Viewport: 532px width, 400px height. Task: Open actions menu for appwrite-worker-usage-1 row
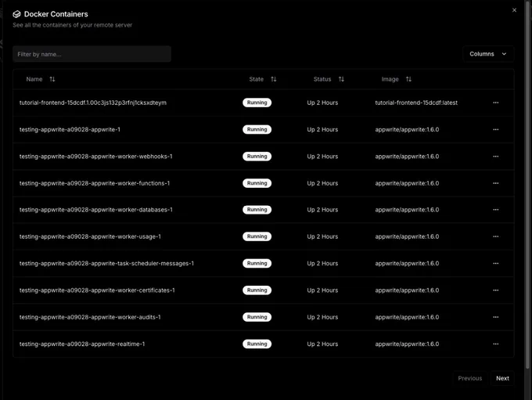tap(496, 236)
